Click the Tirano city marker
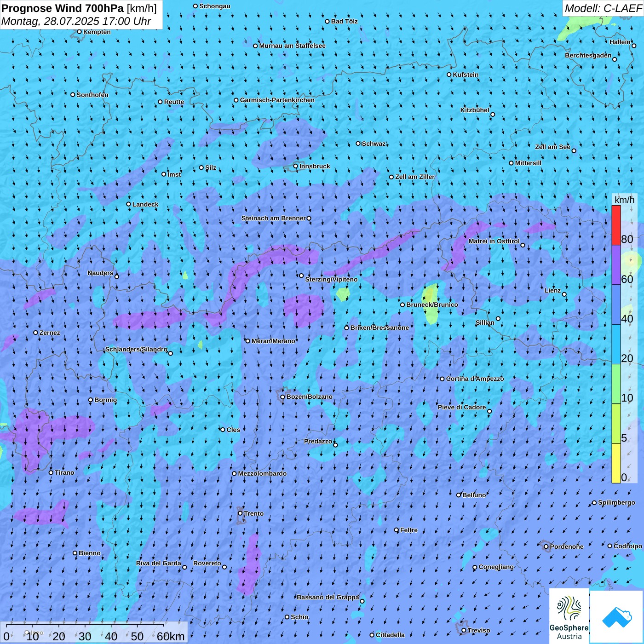644x644 pixels. (51, 472)
